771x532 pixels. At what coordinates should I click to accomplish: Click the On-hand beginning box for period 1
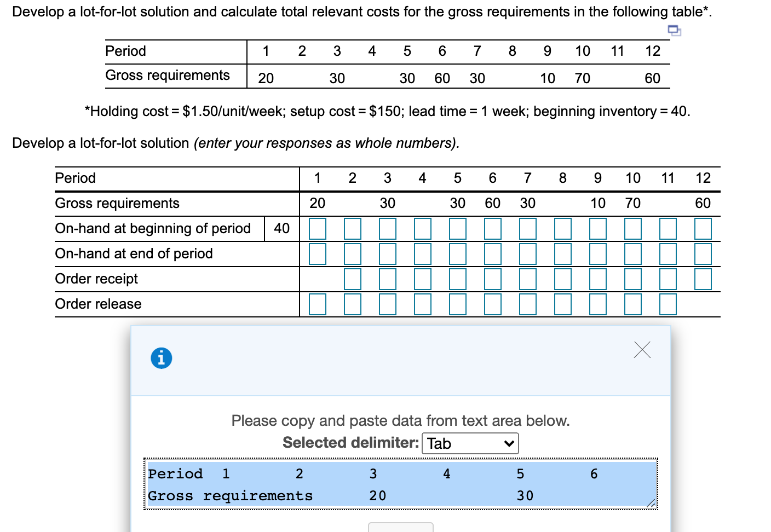[318, 228]
